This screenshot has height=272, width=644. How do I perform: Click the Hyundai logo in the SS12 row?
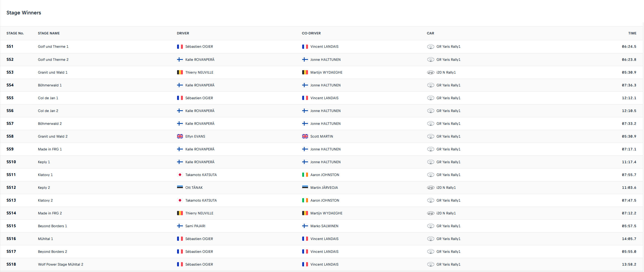tap(430, 188)
